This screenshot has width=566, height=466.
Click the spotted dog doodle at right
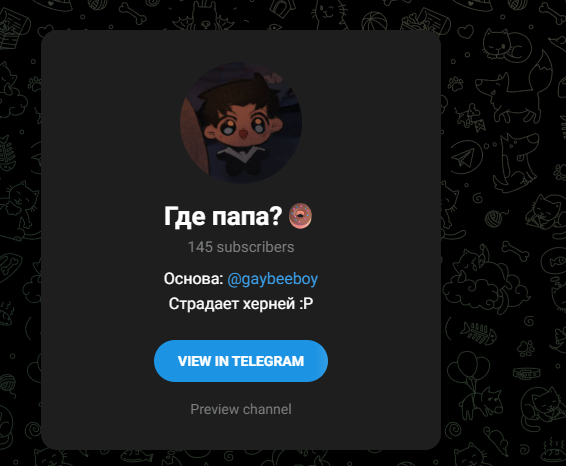(517, 162)
